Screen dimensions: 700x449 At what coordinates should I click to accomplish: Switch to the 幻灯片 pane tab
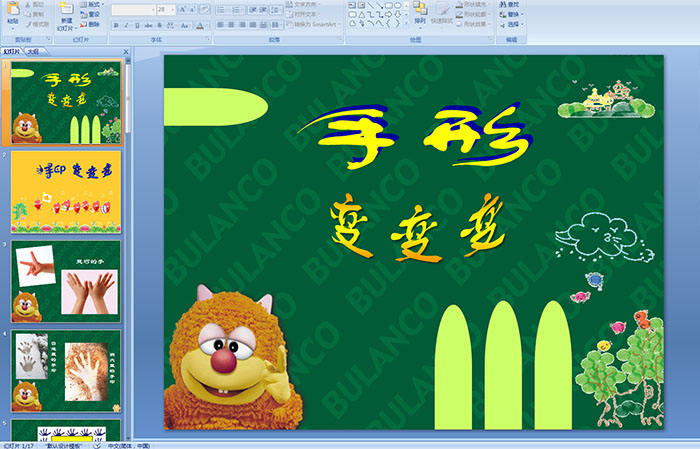pos(12,52)
